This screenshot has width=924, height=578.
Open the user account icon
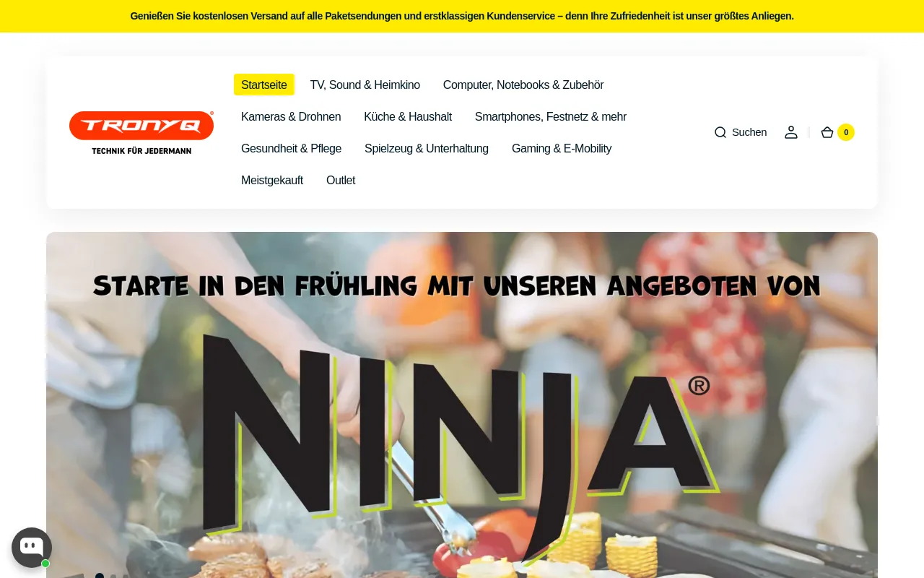click(x=791, y=132)
